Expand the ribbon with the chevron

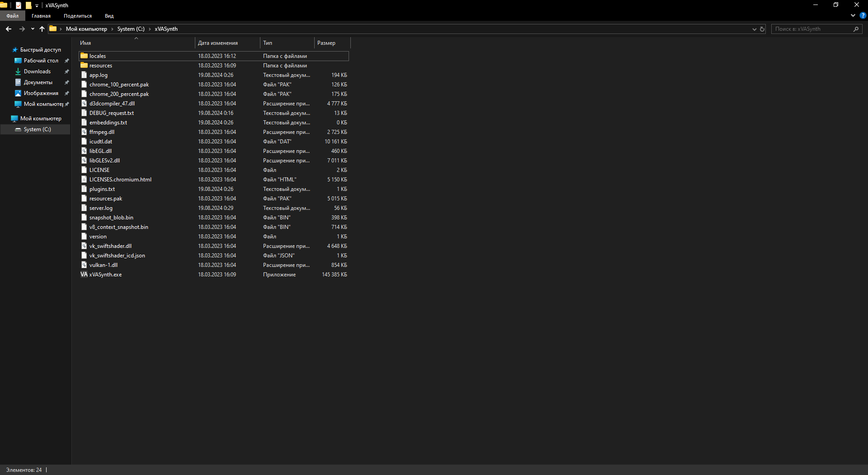point(853,15)
